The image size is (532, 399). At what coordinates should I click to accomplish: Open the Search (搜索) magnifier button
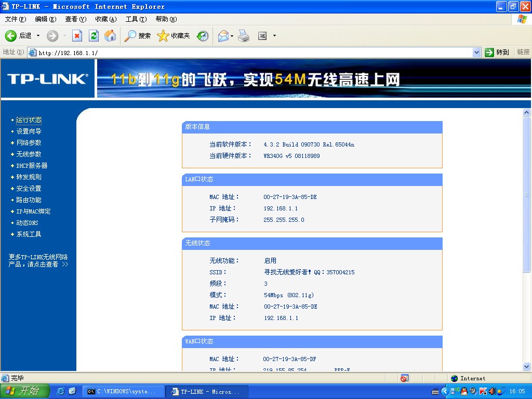click(x=137, y=36)
